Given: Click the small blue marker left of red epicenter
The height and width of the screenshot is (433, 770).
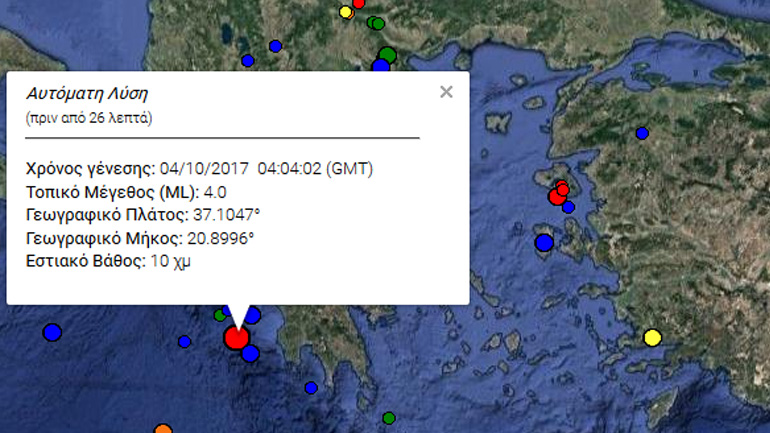Looking at the screenshot, I should click(x=185, y=341).
